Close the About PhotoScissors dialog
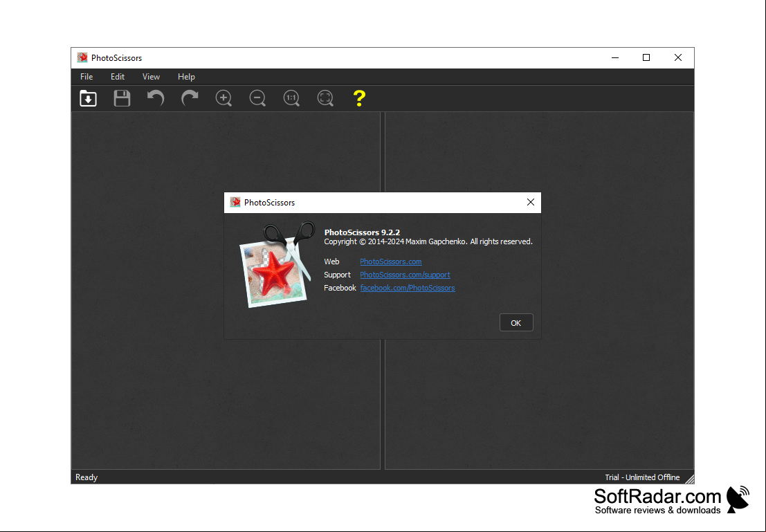The height and width of the screenshot is (532, 766). [531, 202]
